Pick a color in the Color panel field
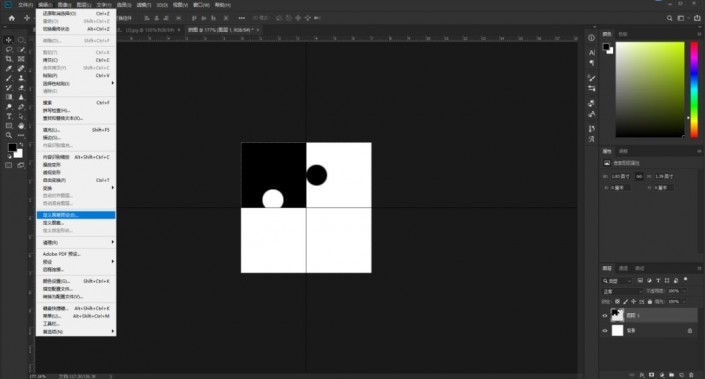Image resolution: width=705 pixels, height=379 pixels. pyautogui.click(x=650, y=89)
